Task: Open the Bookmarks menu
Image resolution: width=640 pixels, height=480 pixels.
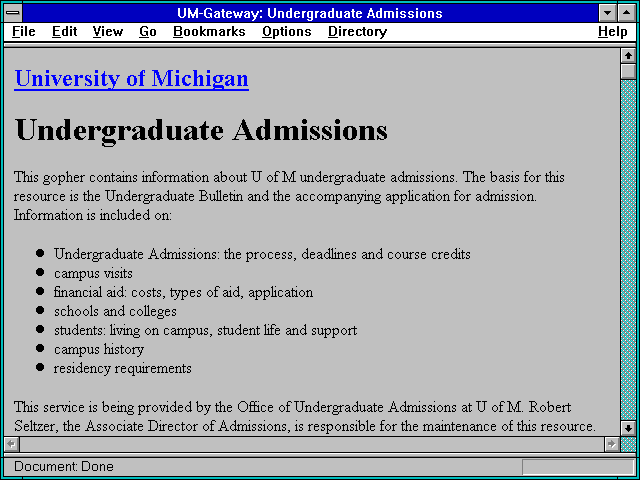Action: [209, 31]
